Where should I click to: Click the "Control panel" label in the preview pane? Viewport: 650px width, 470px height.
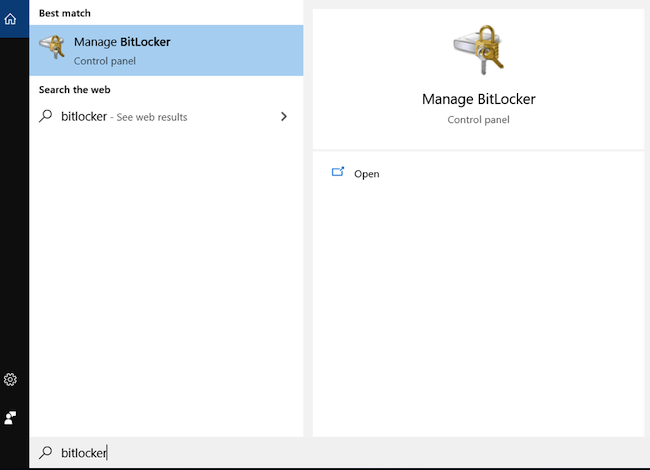point(478,119)
